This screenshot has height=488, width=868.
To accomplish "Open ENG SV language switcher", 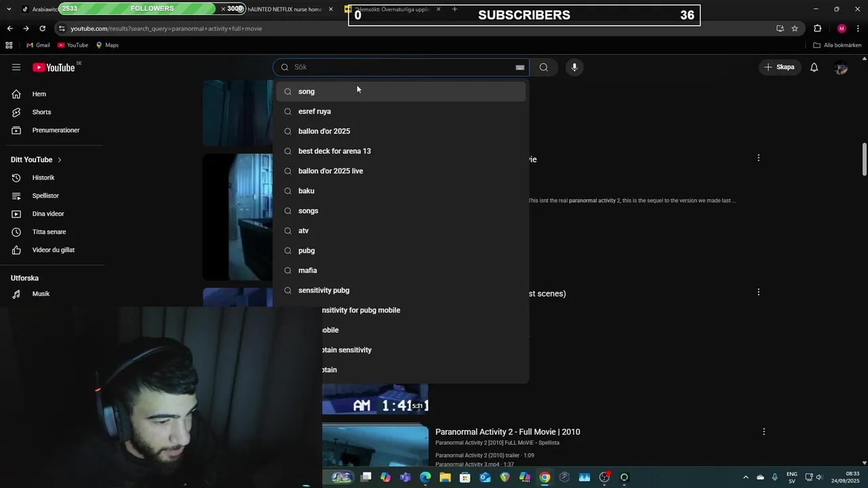I will point(792,477).
